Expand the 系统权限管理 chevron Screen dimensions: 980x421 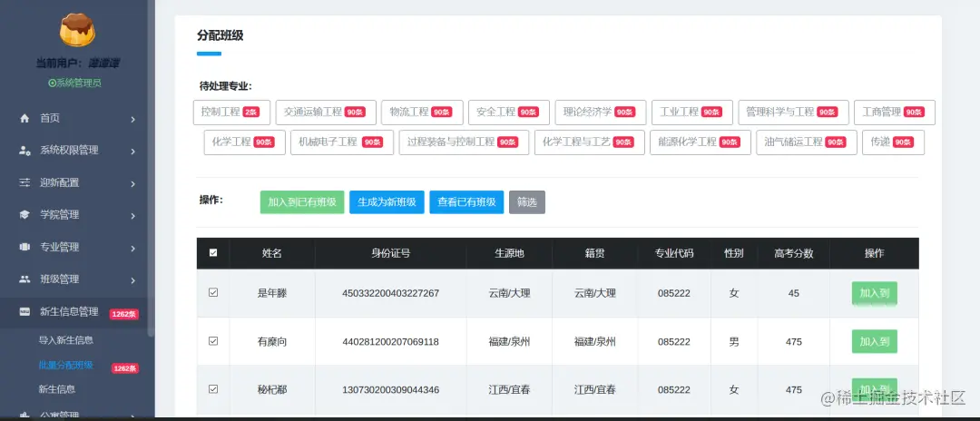(133, 152)
